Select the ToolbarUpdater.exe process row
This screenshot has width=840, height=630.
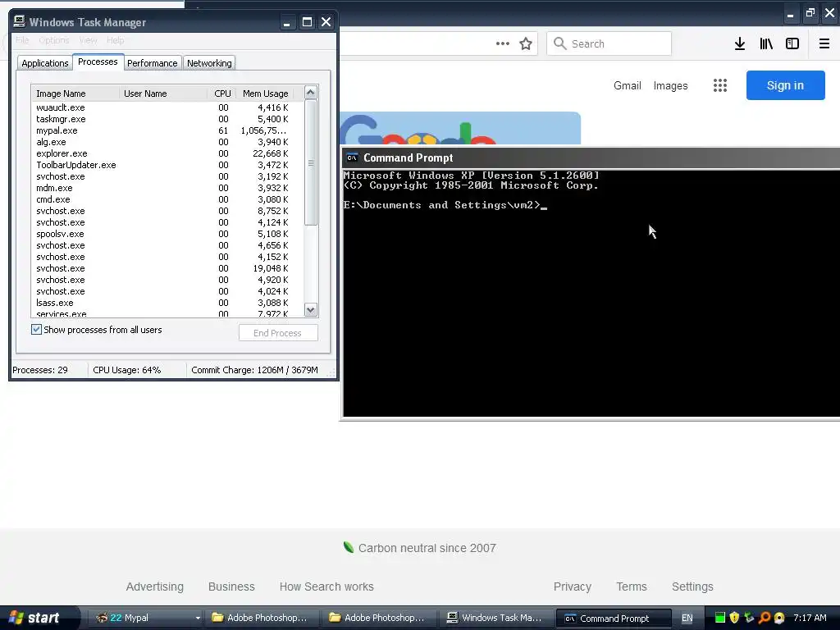tap(167, 165)
